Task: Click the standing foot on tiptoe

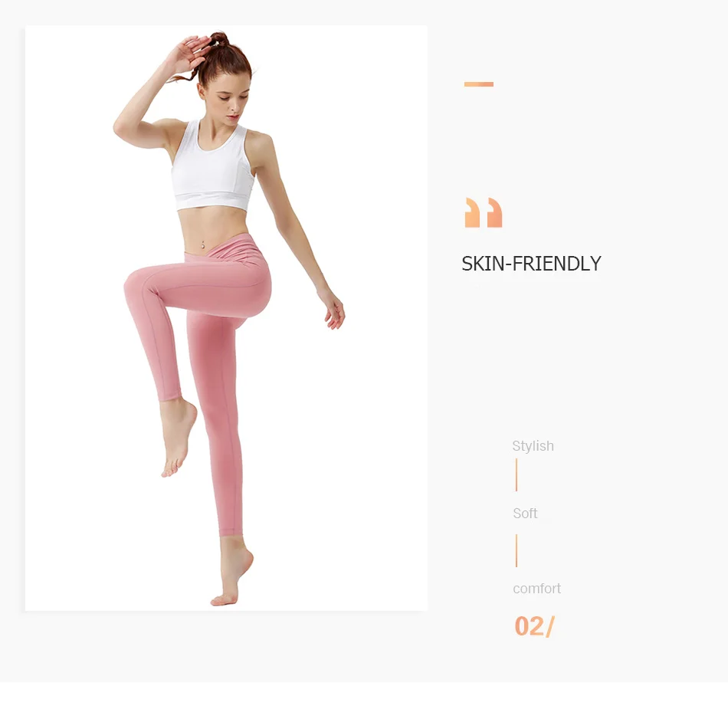Action: (x=231, y=576)
